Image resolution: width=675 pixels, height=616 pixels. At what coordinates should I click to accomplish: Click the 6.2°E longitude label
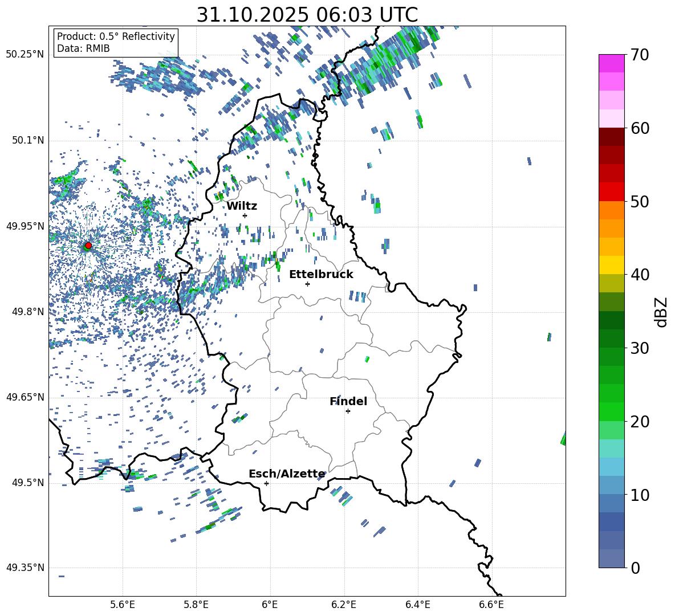click(x=344, y=605)
